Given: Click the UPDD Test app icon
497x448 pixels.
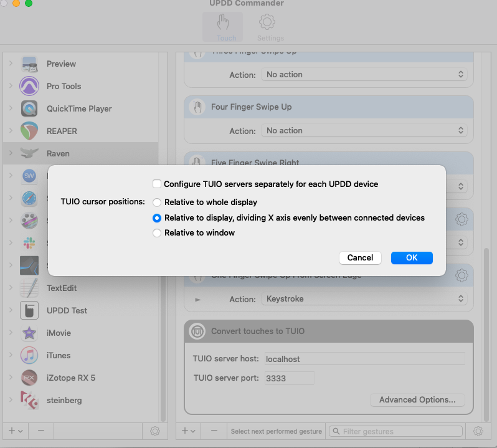Looking at the screenshot, I should pyautogui.click(x=29, y=310).
